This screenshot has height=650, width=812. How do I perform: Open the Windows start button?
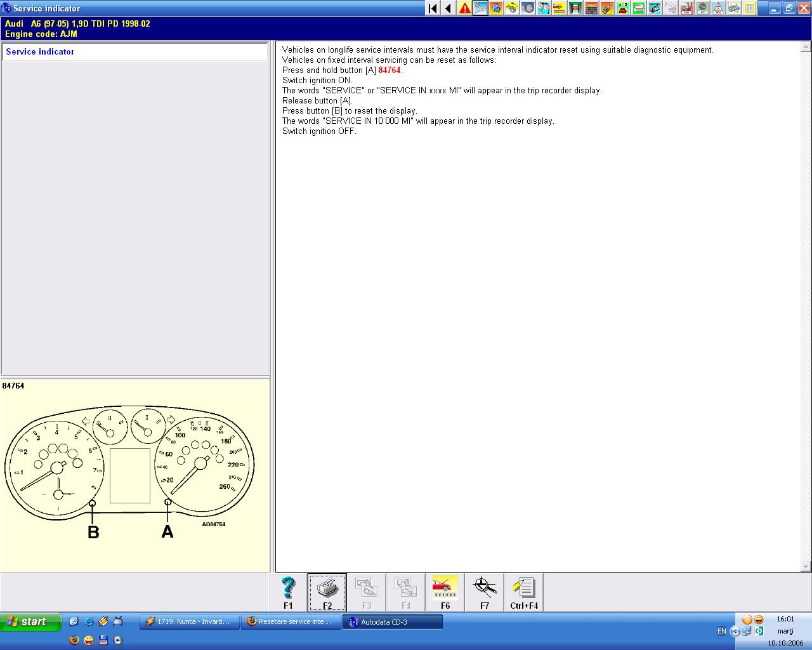pos(31,622)
